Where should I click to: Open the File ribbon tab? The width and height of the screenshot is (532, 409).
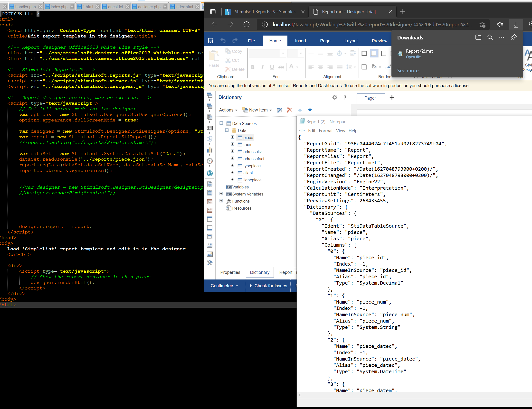point(251,41)
